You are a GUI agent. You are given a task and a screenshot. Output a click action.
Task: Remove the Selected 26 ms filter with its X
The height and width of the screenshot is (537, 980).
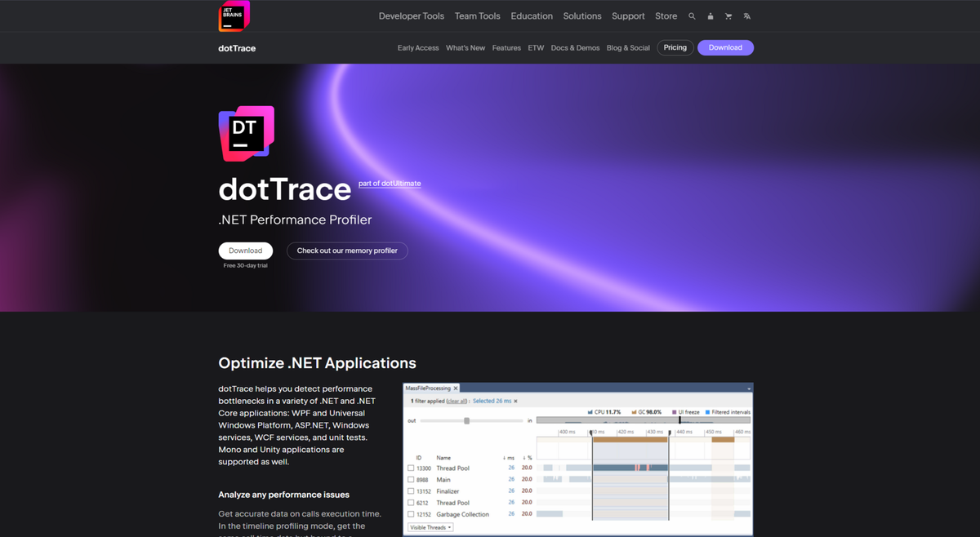coord(515,401)
